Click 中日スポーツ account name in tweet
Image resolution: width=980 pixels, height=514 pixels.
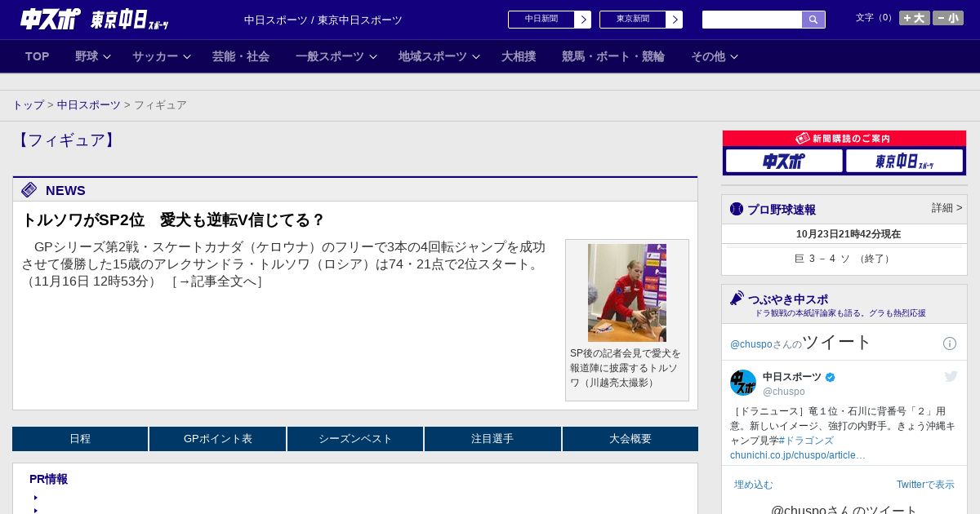pyautogui.click(x=792, y=377)
